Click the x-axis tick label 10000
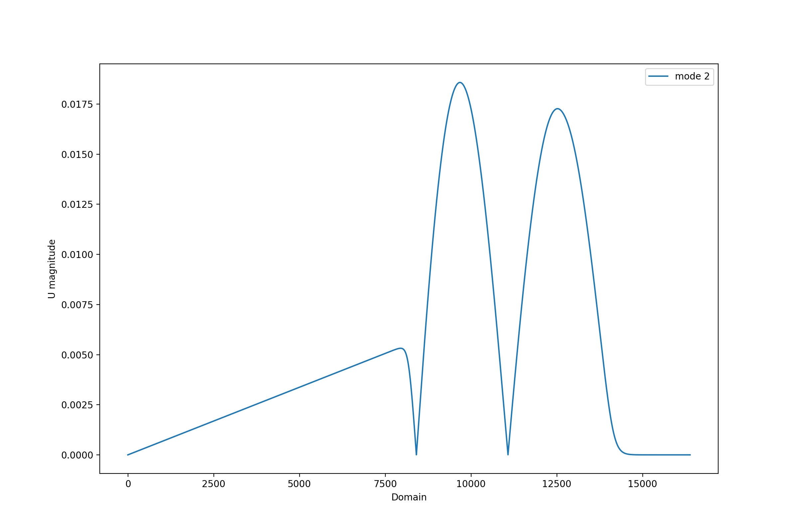This screenshot has height=532, width=798. 470,484
